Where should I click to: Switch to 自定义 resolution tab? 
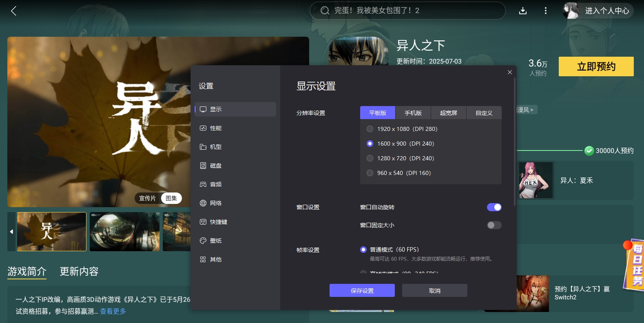point(484,113)
